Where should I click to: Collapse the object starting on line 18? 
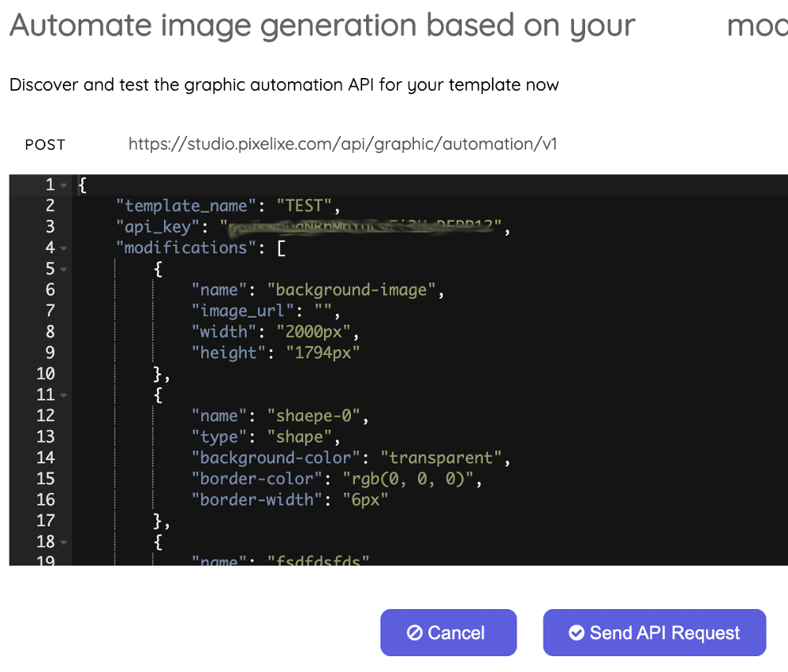point(64,542)
